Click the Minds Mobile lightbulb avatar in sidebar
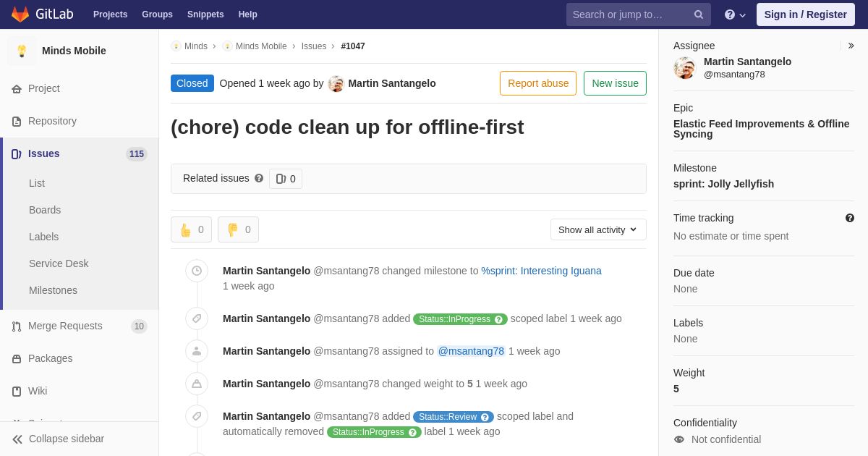The image size is (868, 456). pyautogui.click(x=22, y=51)
